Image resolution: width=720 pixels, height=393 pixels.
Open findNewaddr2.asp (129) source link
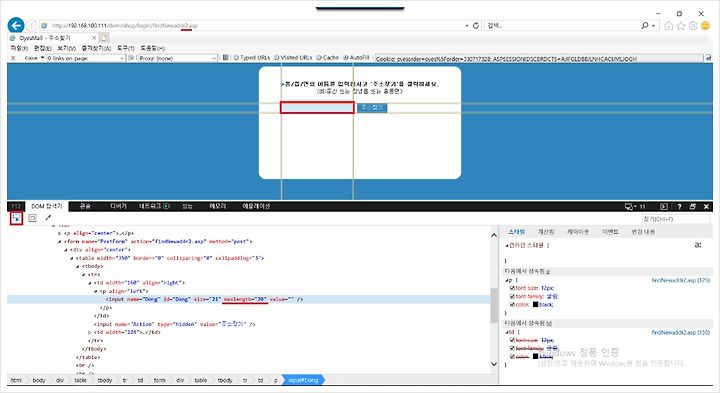point(681,280)
